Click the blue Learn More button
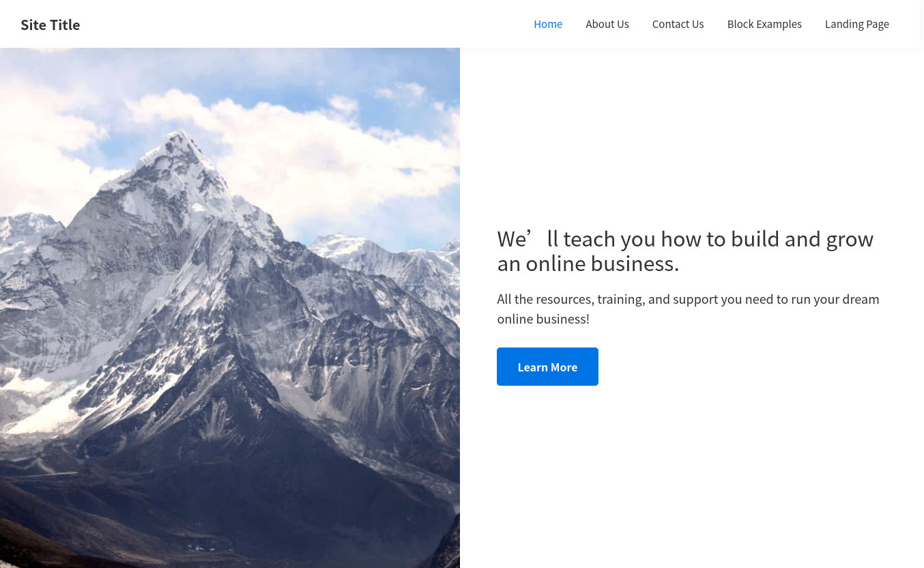Screen dimensions: 924x568 pyautogui.click(x=547, y=367)
